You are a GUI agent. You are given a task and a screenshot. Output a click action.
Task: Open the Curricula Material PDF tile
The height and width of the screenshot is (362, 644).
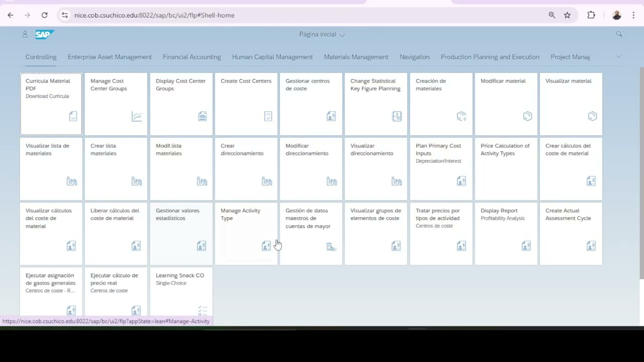pyautogui.click(x=51, y=104)
